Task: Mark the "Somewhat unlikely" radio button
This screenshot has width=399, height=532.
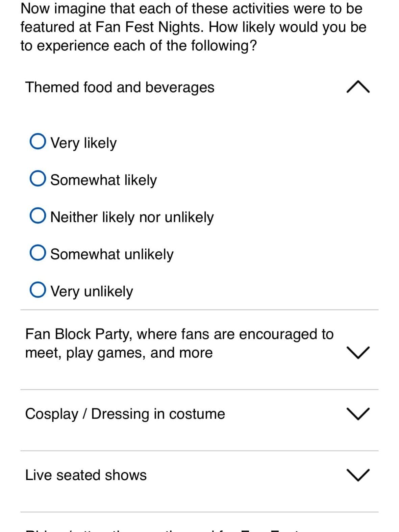Action: pos(38,253)
